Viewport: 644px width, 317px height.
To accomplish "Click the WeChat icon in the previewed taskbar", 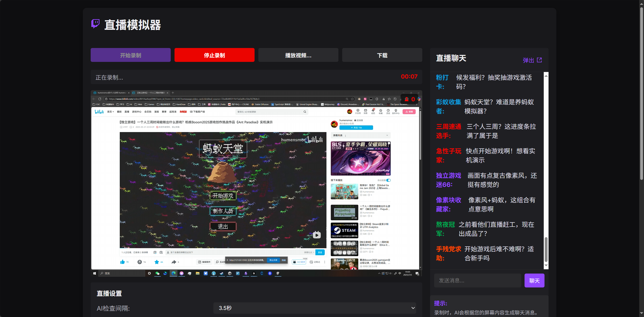I will (157, 273).
